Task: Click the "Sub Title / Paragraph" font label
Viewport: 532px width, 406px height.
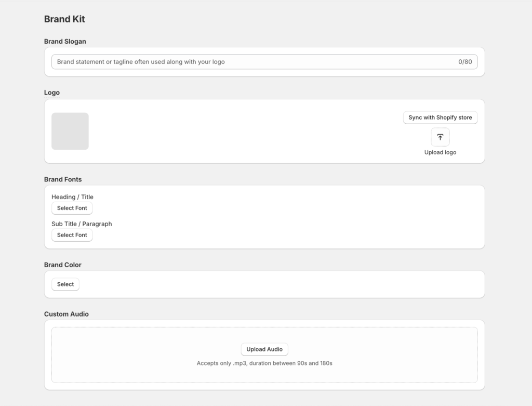Action: [x=82, y=224]
